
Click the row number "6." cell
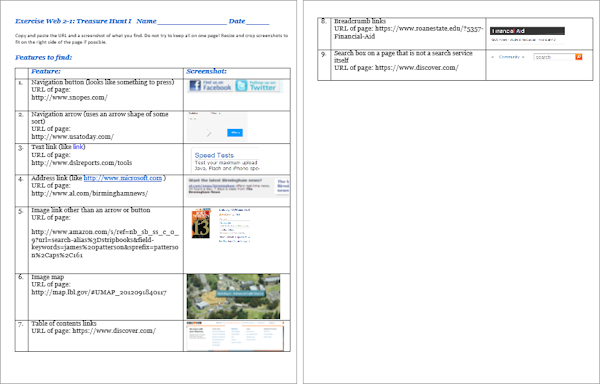pos(21,297)
